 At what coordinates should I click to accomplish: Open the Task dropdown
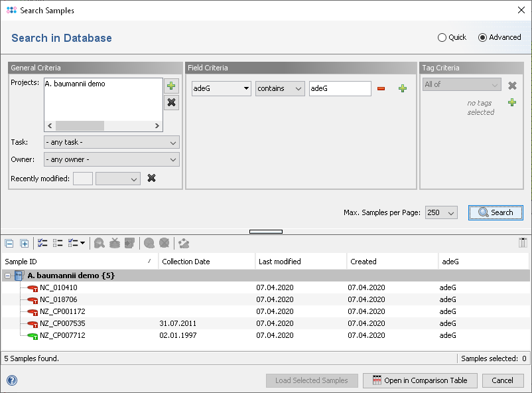(111, 142)
